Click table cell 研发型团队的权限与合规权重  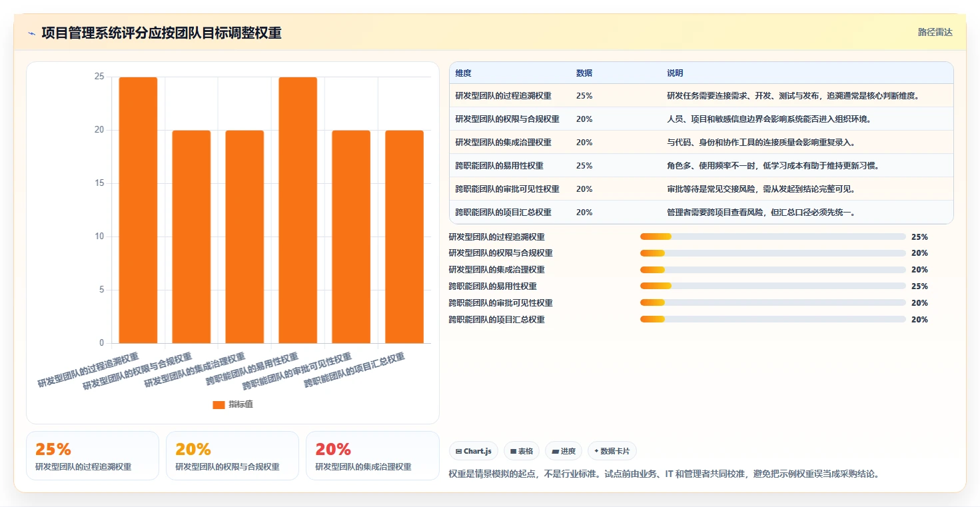(x=507, y=119)
